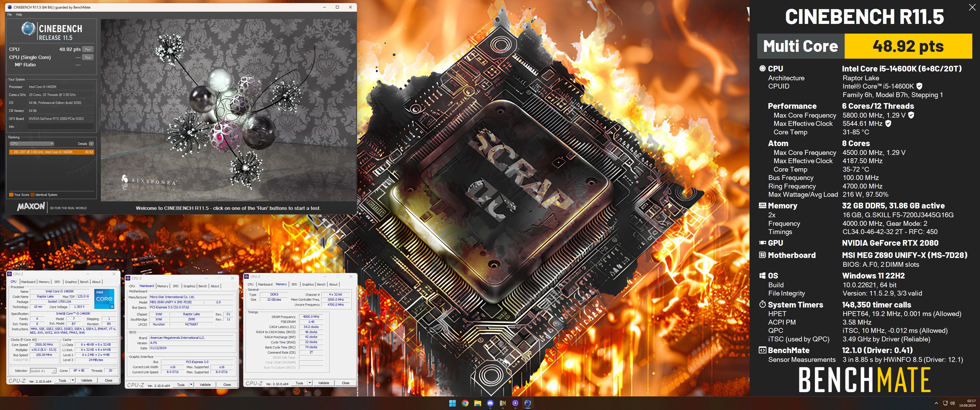
Task: Open the volume control in the tray
Action: [x=952, y=403]
